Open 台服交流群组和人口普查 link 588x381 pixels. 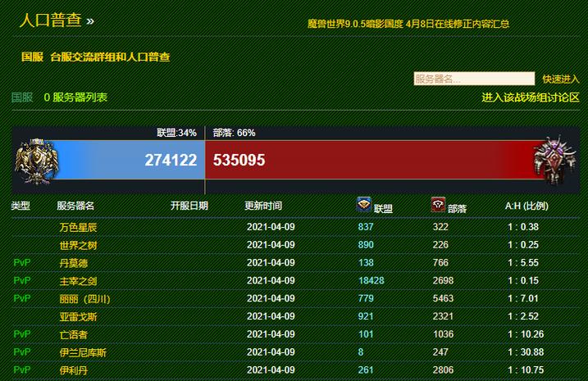(110, 57)
